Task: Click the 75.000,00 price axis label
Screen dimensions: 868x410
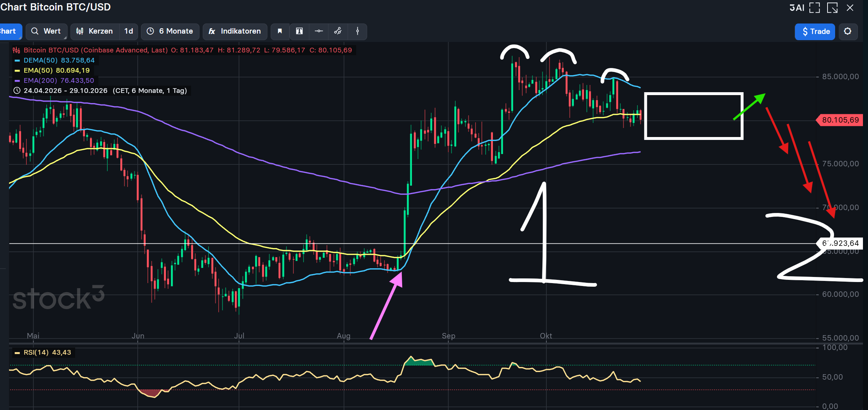Action: pos(841,164)
